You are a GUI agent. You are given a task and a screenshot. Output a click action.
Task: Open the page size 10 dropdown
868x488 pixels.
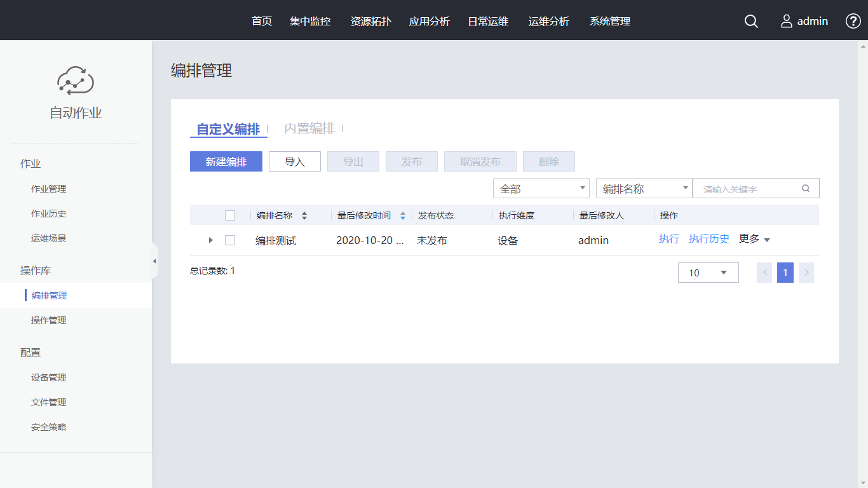(708, 273)
